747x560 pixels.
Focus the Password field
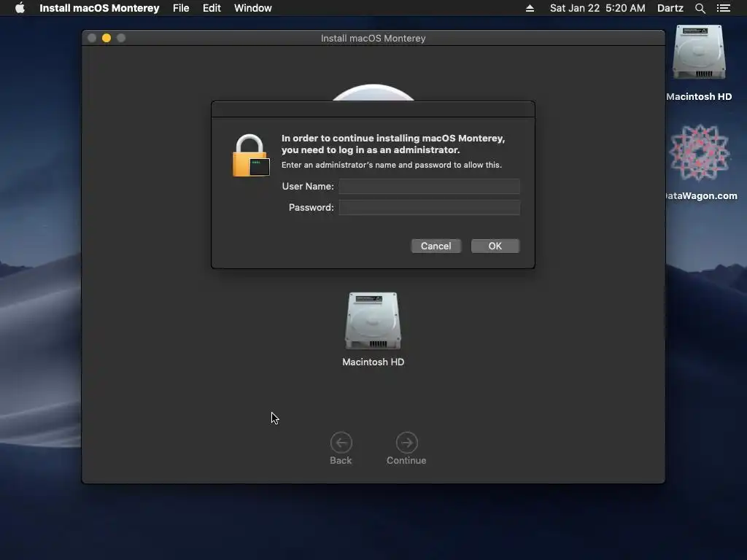tap(429, 207)
